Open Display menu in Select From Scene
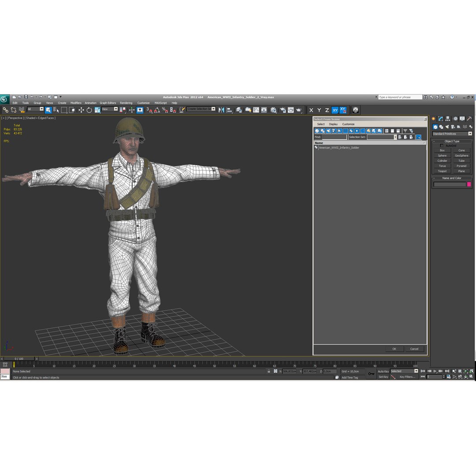Image resolution: width=476 pixels, height=476 pixels. pos(333,124)
